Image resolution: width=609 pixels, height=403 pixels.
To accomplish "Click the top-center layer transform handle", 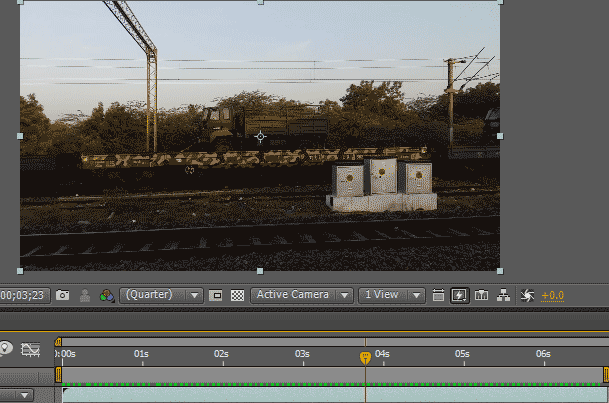I will [260, 2].
